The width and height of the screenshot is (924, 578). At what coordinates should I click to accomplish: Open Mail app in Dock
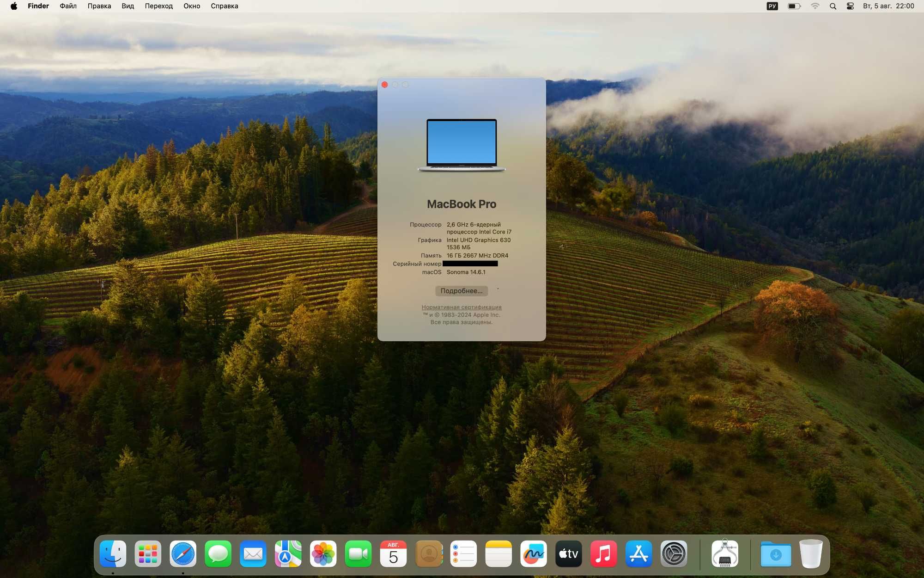[x=253, y=553]
